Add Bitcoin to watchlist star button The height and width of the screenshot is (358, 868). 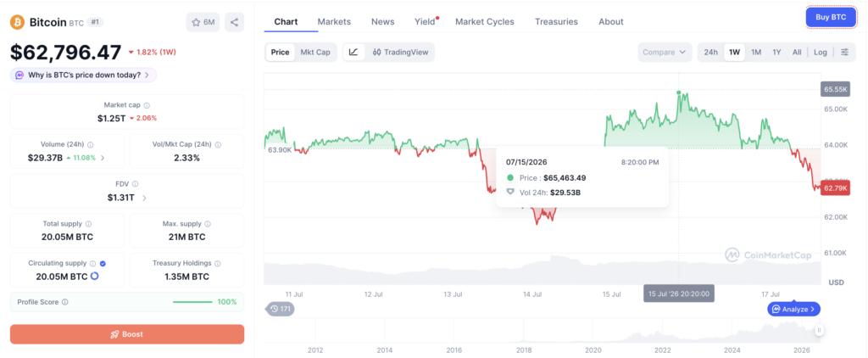(x=203, y=22)
